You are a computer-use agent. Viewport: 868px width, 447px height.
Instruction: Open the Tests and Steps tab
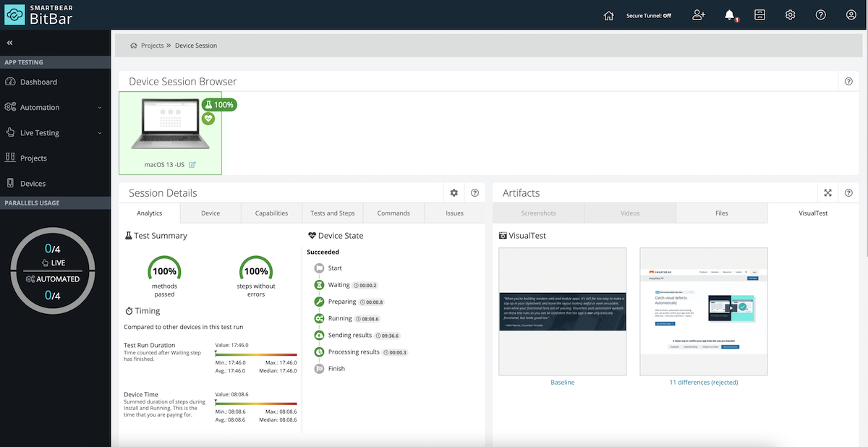(x=332, y=213)
